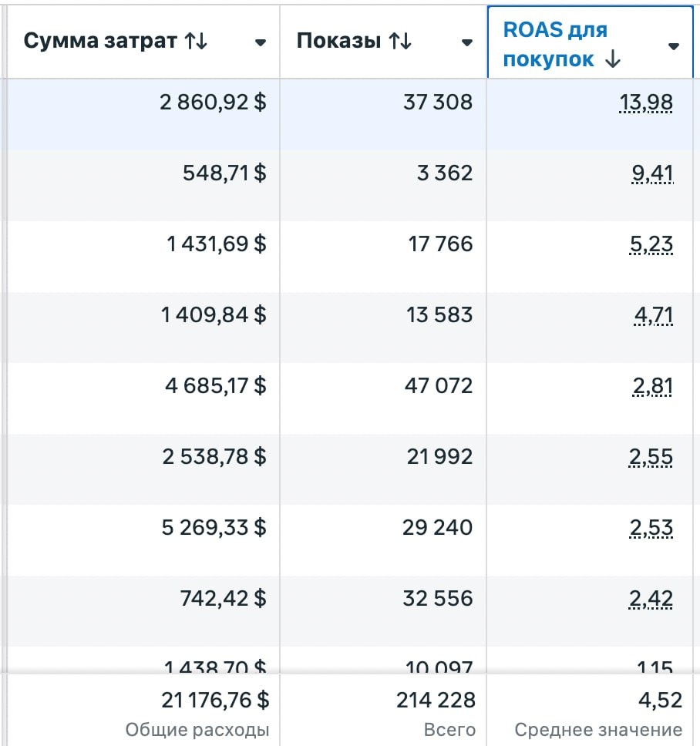Open the ROAS для покупок column dropdown caret

click(673, 46)
